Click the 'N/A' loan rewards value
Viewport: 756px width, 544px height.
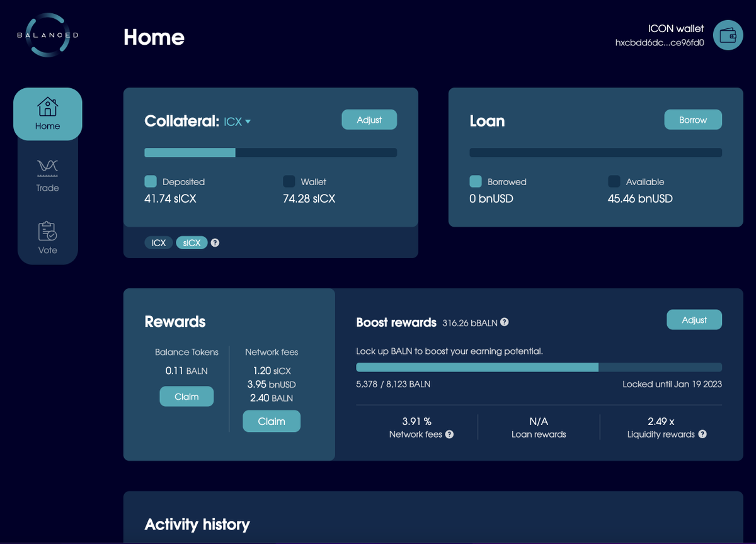point(539,421)
